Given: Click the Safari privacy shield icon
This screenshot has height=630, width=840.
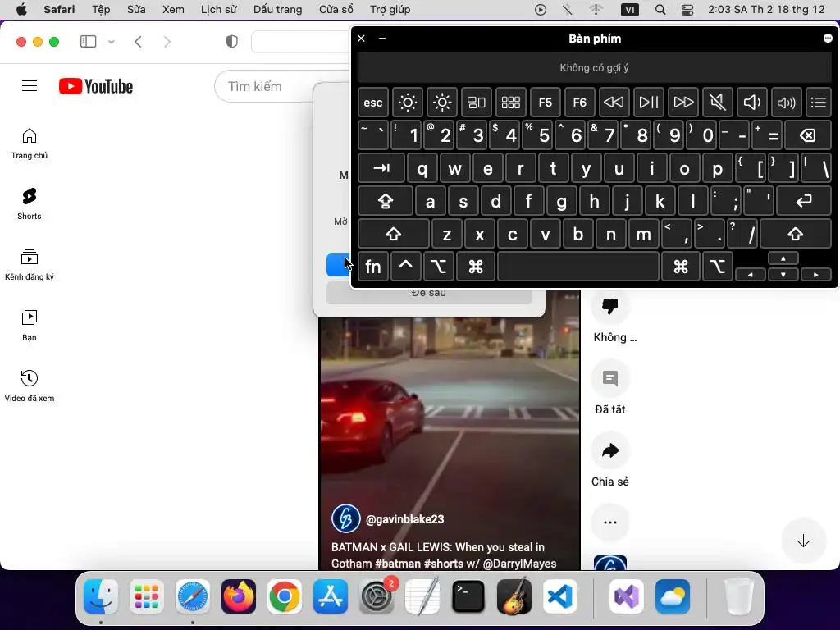Looking at the screenshot, I should click(231, 42).
